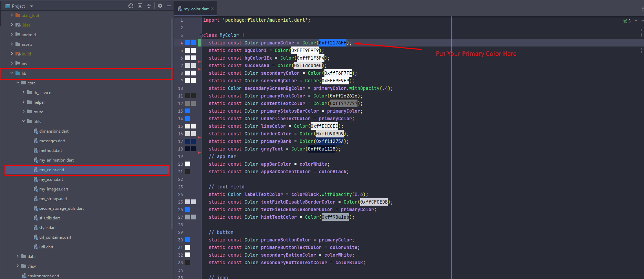Open Project panel gear settings

[x=160, y=6]
